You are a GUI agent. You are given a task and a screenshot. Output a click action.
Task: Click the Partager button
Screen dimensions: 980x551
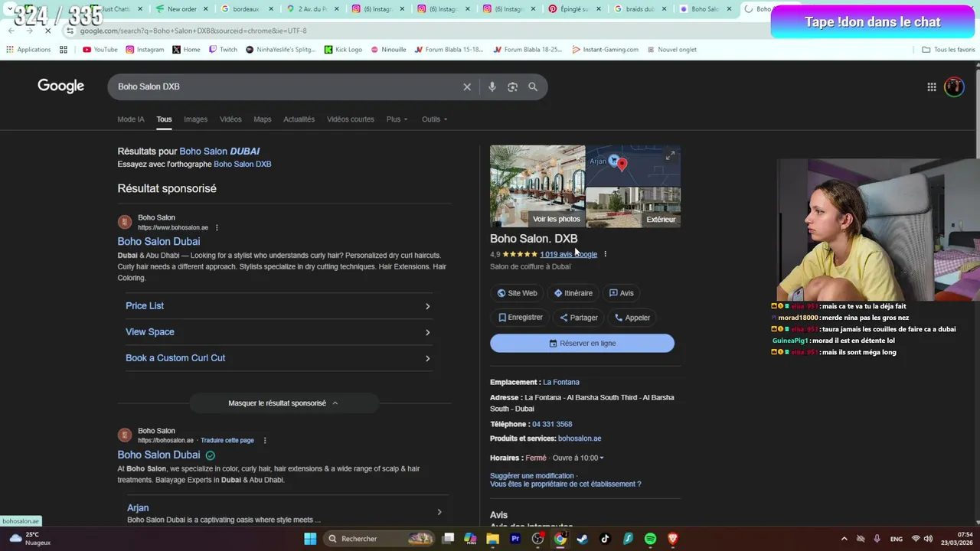point(578,318)
